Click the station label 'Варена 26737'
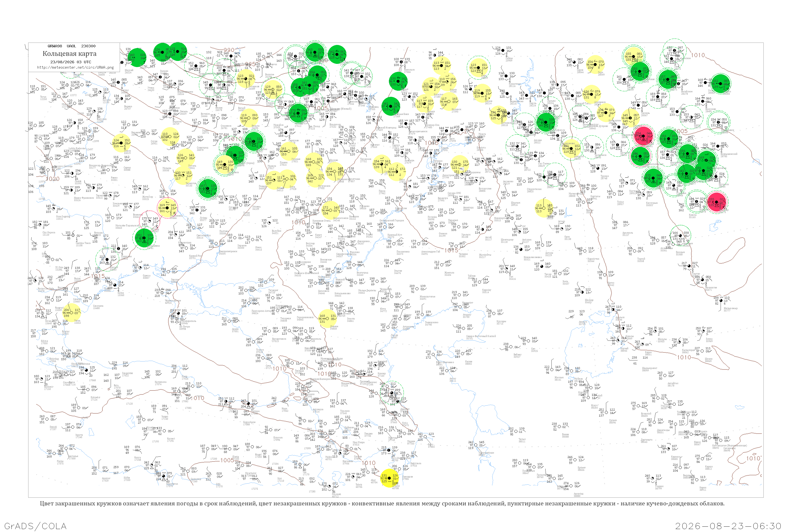The image size is (798, 532). point(128,107)
